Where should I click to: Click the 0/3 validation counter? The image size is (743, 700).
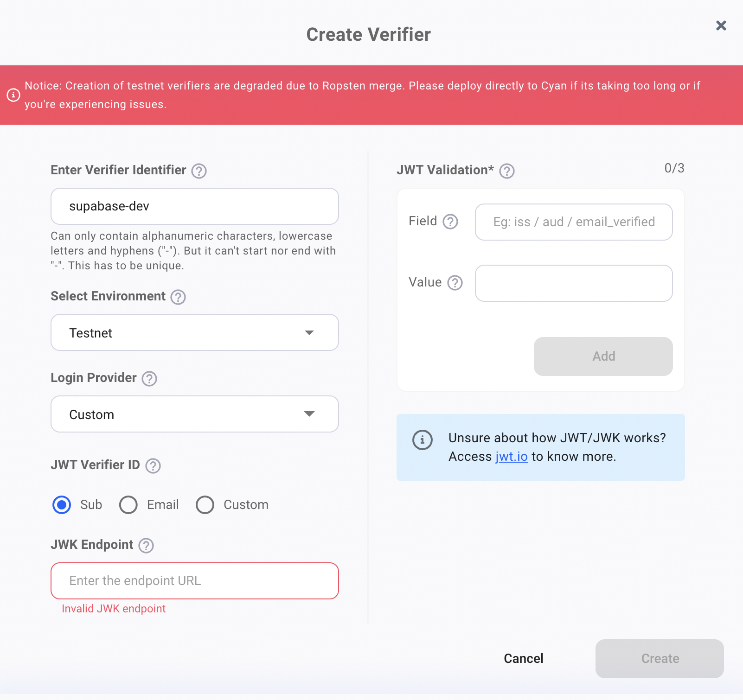pos(674,168)
